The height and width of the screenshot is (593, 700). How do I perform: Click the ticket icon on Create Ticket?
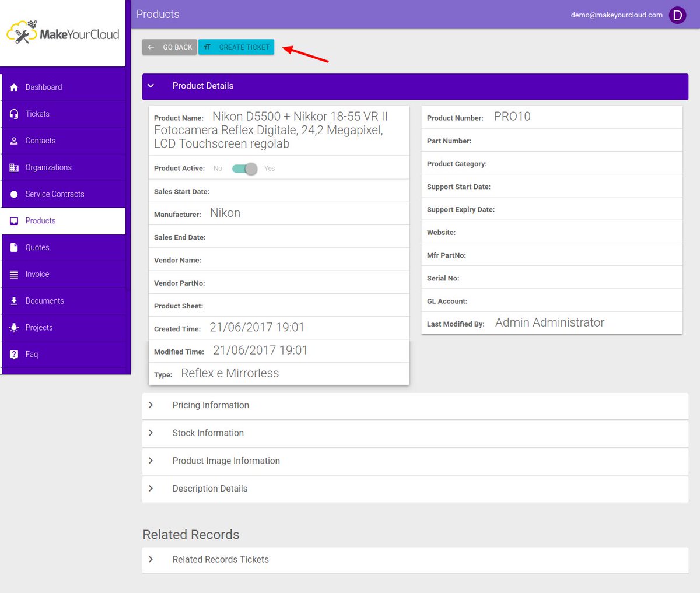coord(207,47)
